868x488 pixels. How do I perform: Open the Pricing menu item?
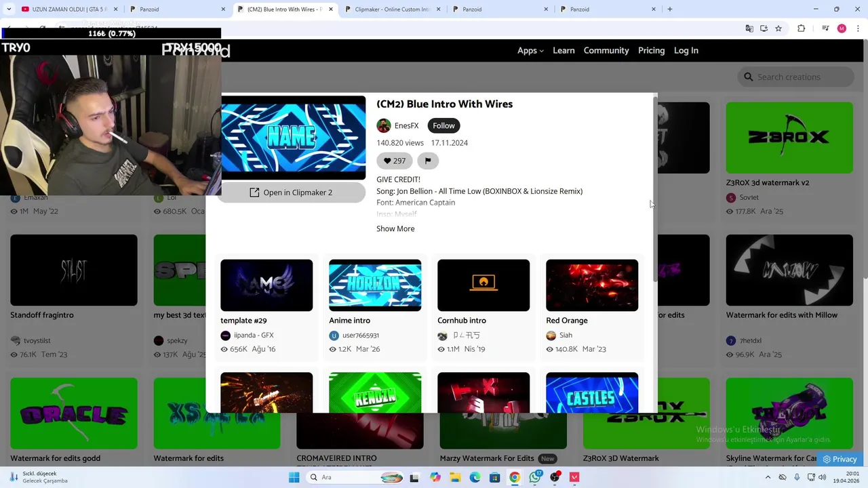651,50
